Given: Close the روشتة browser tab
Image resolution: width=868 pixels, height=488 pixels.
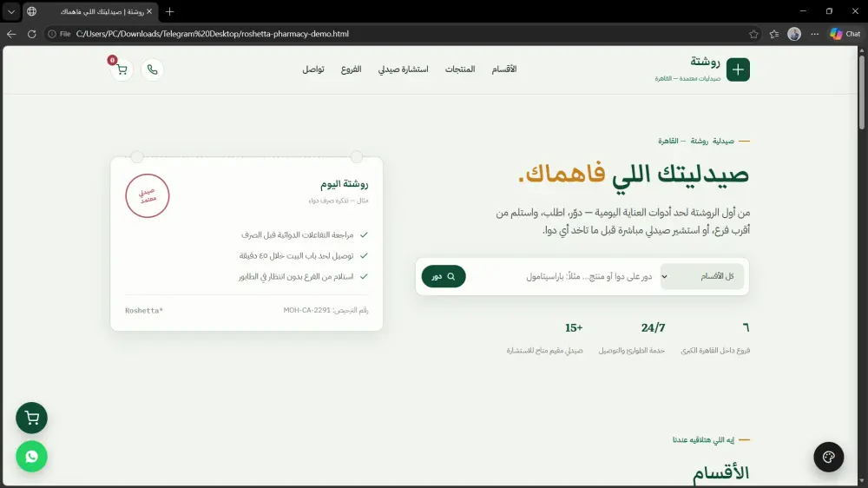Looking at the screenshot, I should [x=149, y=11].
